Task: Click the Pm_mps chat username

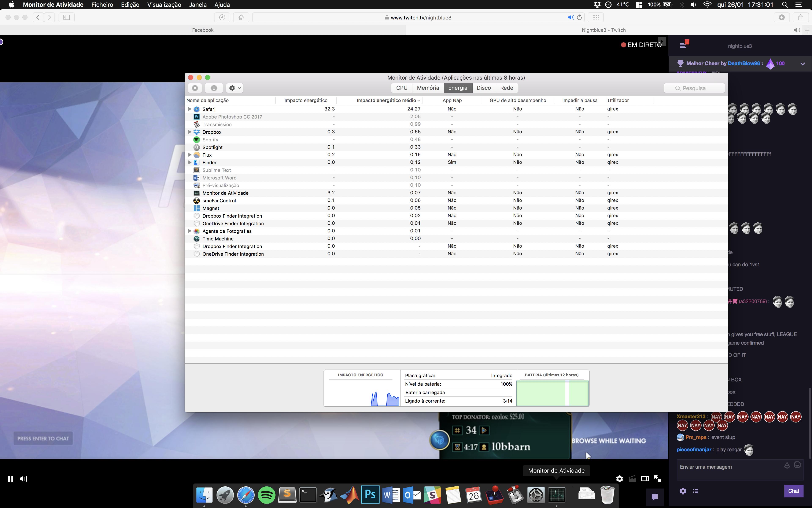Action: point(695,437)
